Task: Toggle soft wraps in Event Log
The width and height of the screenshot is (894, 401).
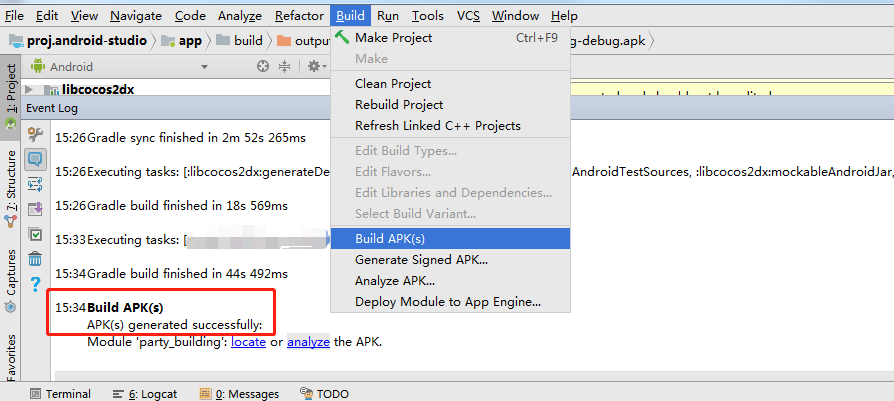Action: pyautogui.click(x=35, y=184)
